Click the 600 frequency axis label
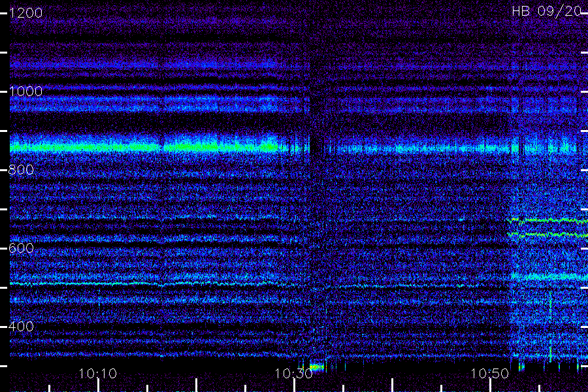Viewport: 588px width, 392px height. tap(21, 248)
